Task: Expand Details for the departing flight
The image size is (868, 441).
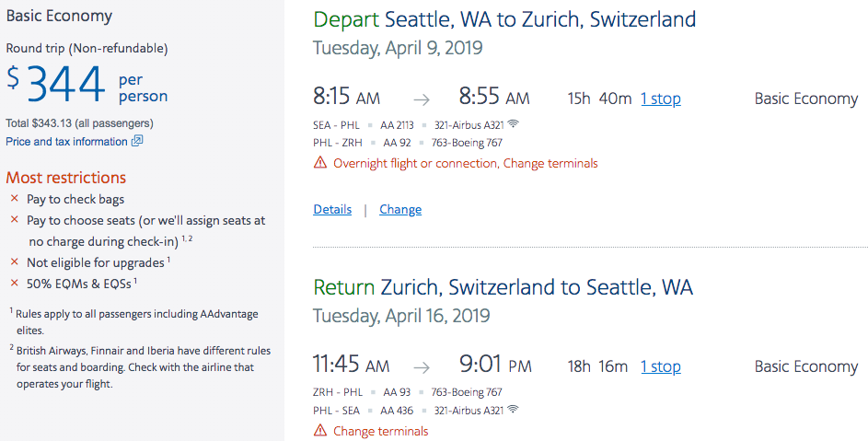Action: pyautogui.click(x=332, y=210)
